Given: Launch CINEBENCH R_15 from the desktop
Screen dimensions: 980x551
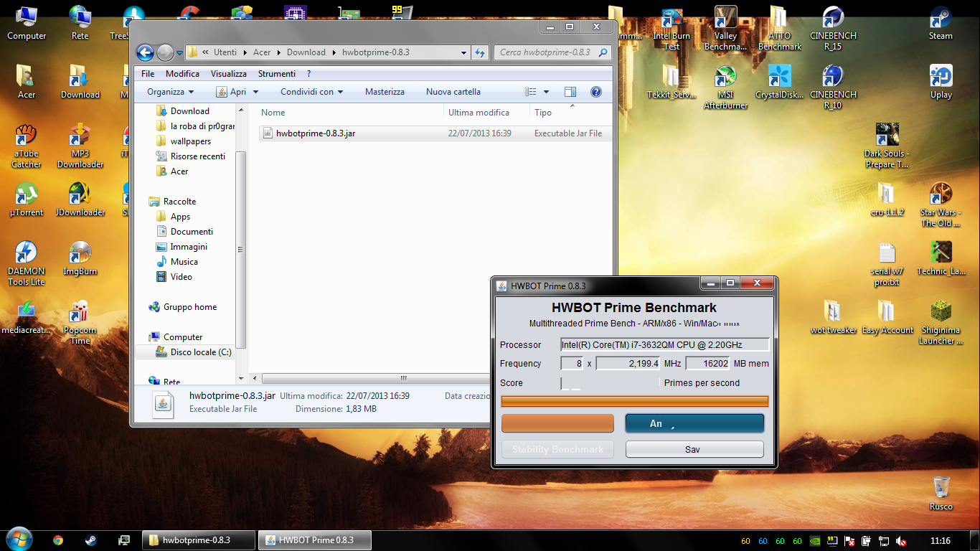Looking at the screenshot, I should (832, 29).
